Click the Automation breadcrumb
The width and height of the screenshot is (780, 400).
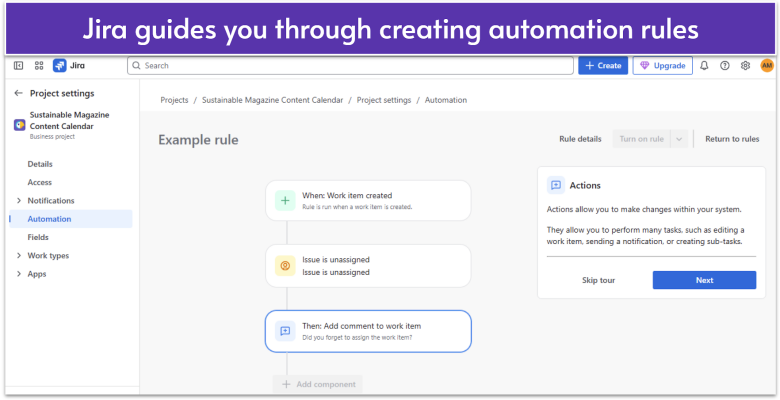[x=446, y=100]
